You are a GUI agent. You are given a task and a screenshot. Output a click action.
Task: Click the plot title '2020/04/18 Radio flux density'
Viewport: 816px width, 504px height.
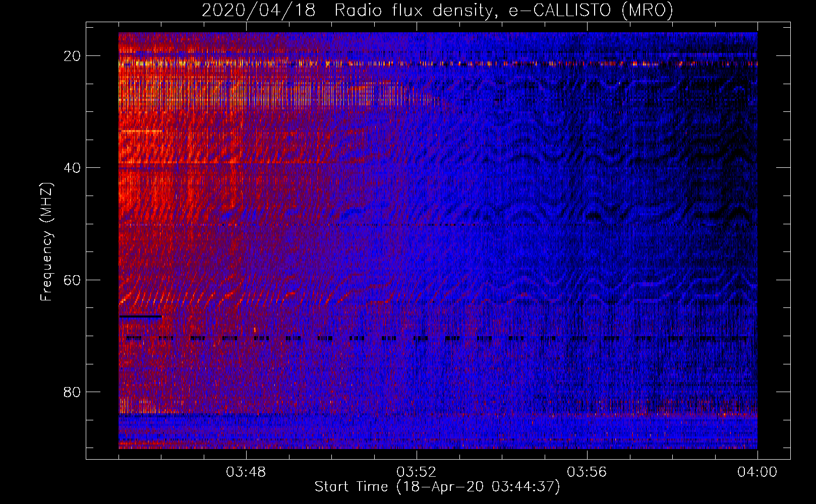click(x=438, y=11)
